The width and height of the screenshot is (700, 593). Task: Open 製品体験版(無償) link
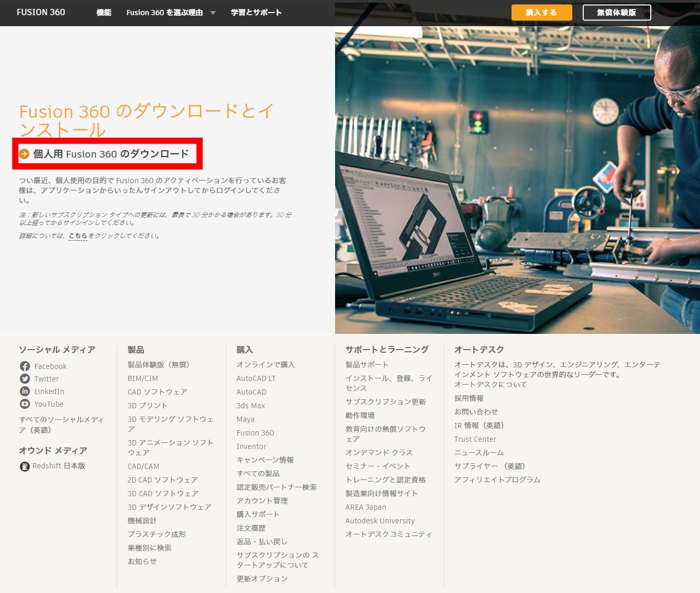click(159, 365)
